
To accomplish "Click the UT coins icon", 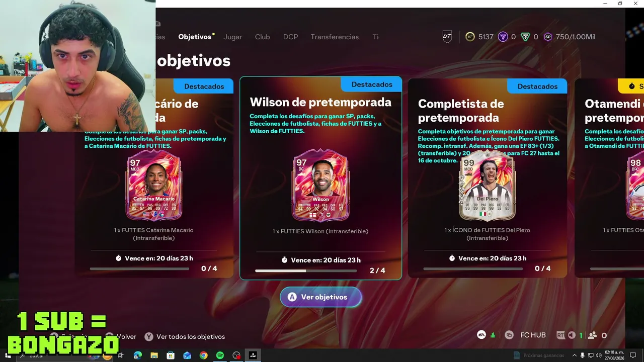I will click(x=470, y=37).
